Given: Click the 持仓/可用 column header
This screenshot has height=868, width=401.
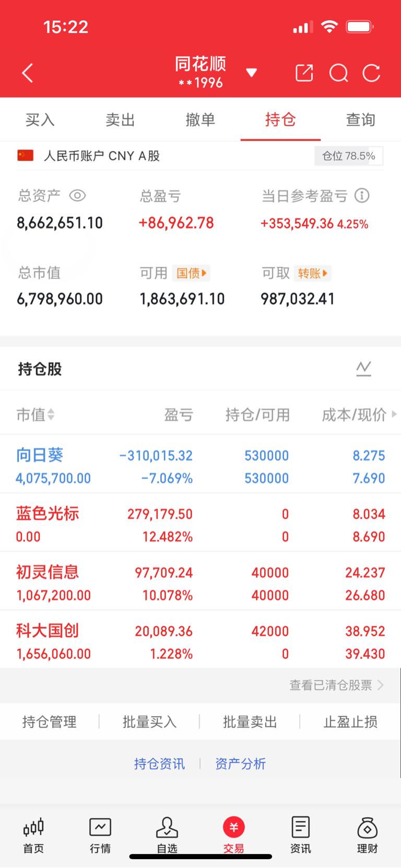Looking at the screenshot, I should pyautogui.click(x=257, y=415).
